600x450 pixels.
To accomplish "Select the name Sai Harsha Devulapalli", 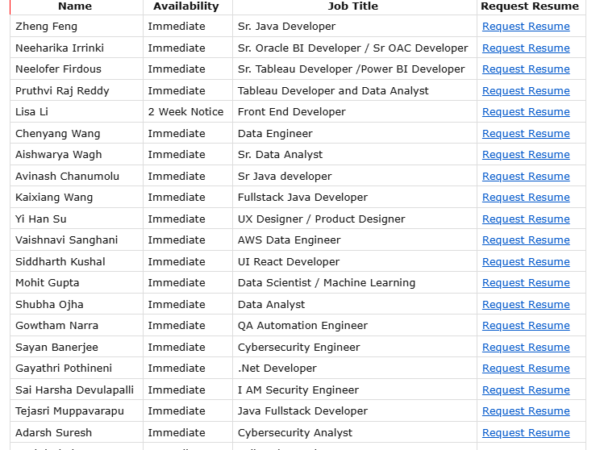I will (75, 390).
